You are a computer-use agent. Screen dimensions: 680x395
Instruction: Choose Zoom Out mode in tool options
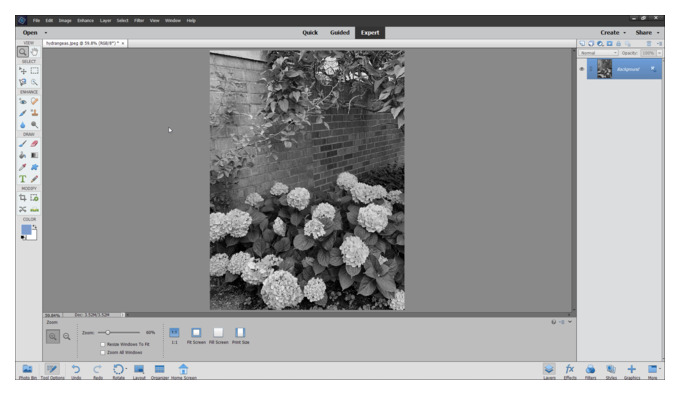[x=67, y=336]
